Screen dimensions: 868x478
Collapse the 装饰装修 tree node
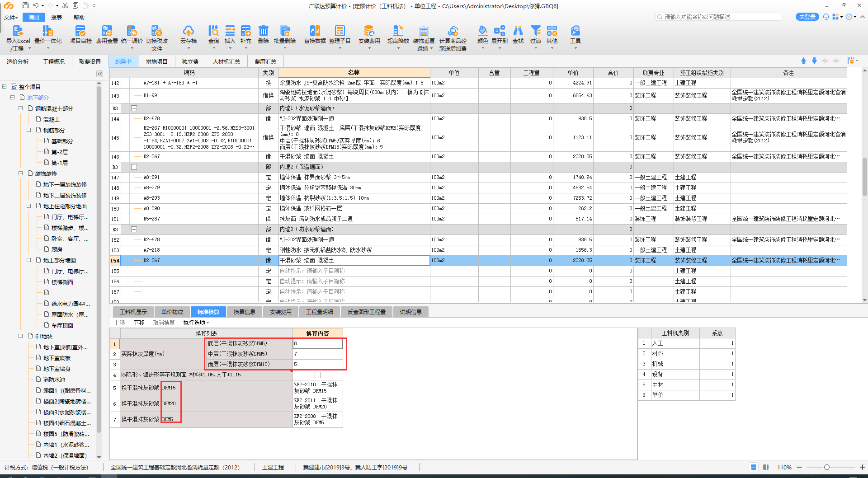(21, 173)
